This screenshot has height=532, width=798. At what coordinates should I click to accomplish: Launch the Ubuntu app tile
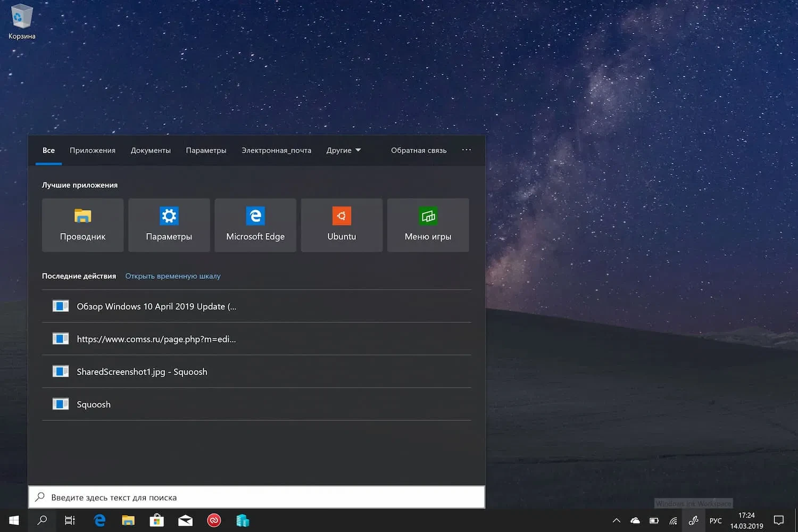pos(342,225)
